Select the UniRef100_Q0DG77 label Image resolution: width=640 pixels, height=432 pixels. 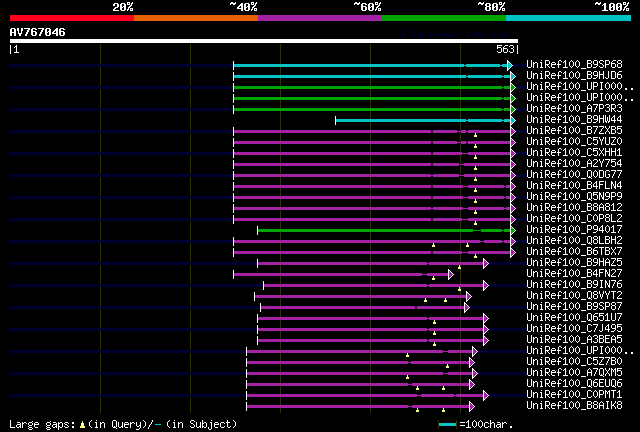(574, 175)
